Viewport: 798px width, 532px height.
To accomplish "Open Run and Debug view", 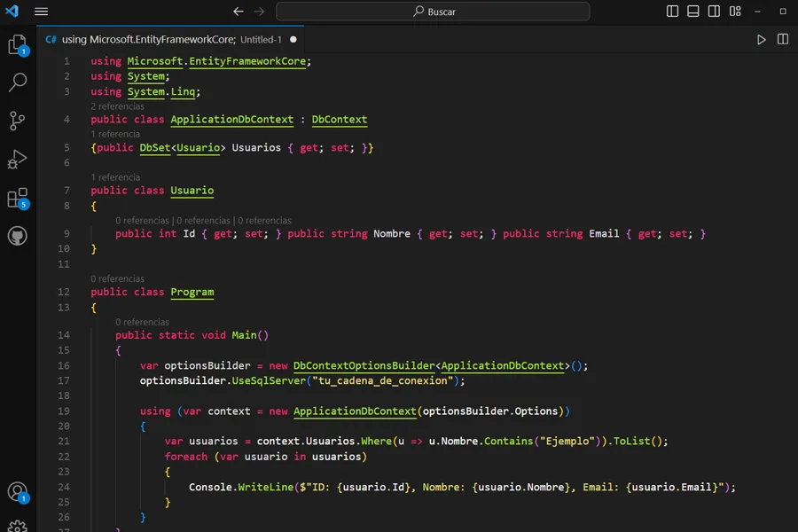I will pos(18,159).
